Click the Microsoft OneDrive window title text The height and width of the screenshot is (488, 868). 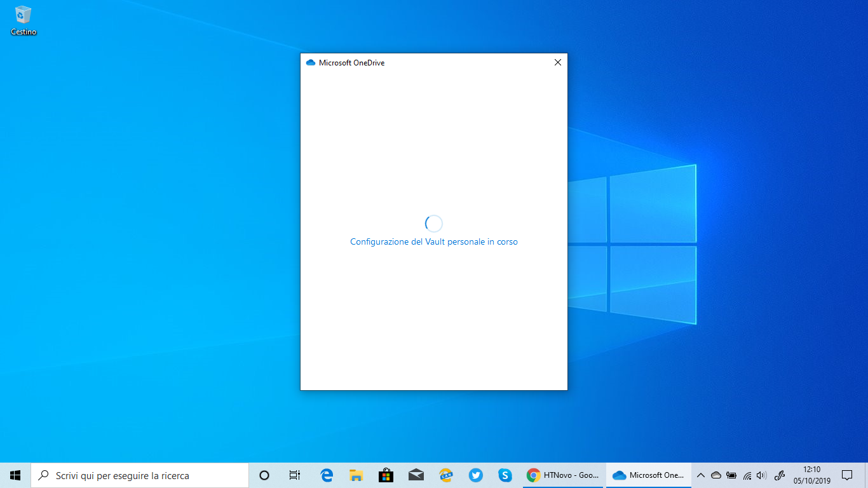[351, 62]
